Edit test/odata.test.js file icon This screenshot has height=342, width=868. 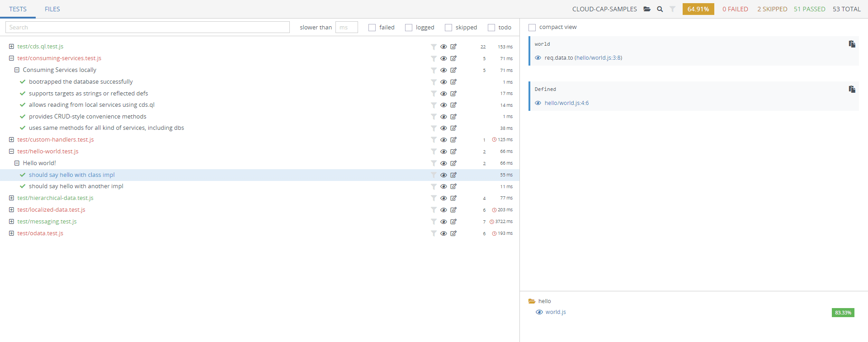tap(453, 233)
